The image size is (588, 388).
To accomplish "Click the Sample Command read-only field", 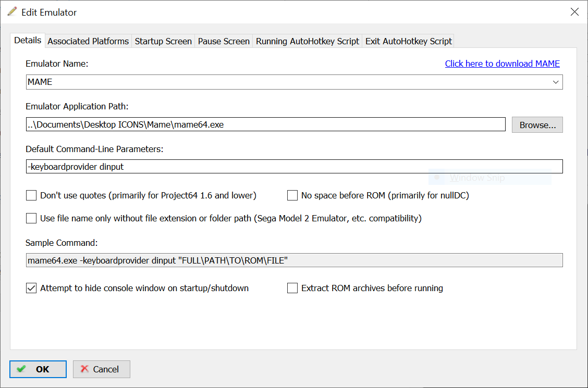I will tap(295, 260).
